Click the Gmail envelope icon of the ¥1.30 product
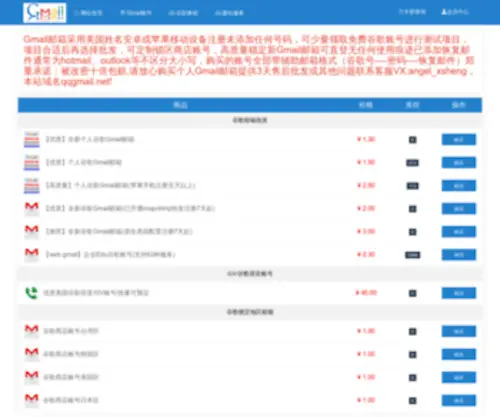Image resolution: width=500 pixels, height=417 pixels. [32, 139]
